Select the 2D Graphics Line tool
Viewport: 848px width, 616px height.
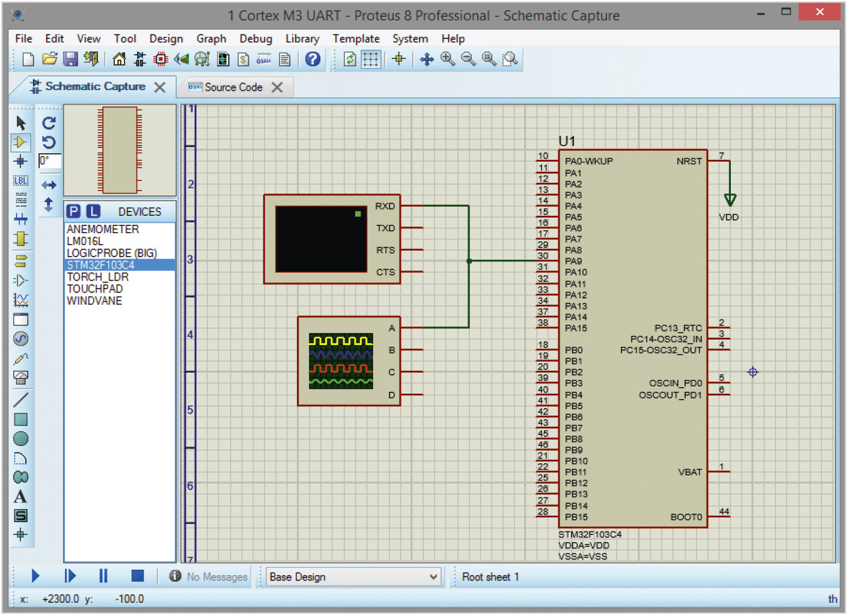pos(21,399)
